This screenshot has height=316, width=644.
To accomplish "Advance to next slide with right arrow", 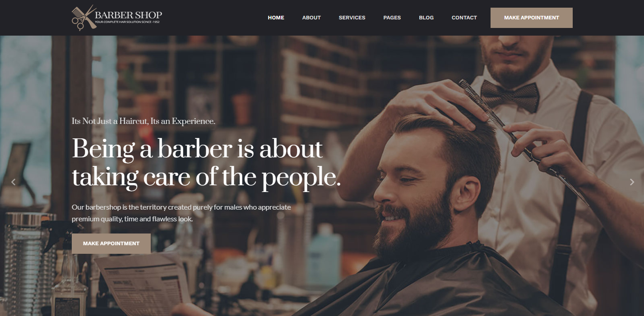I will pos(632,182).
